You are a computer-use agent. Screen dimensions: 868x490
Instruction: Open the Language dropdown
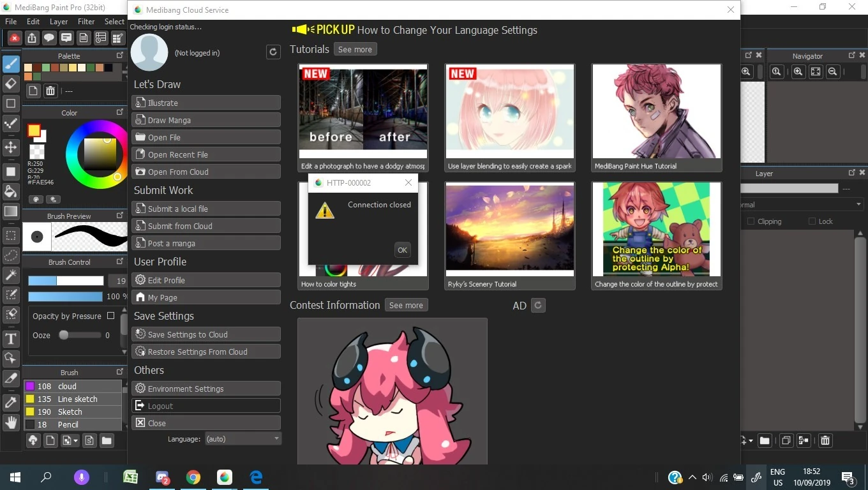243,439
